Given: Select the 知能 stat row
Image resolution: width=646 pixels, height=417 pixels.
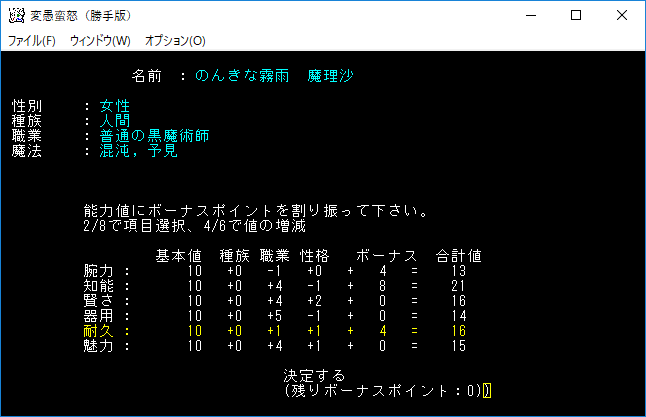Looking at the screenshot, I should click(x=105, y=286).
